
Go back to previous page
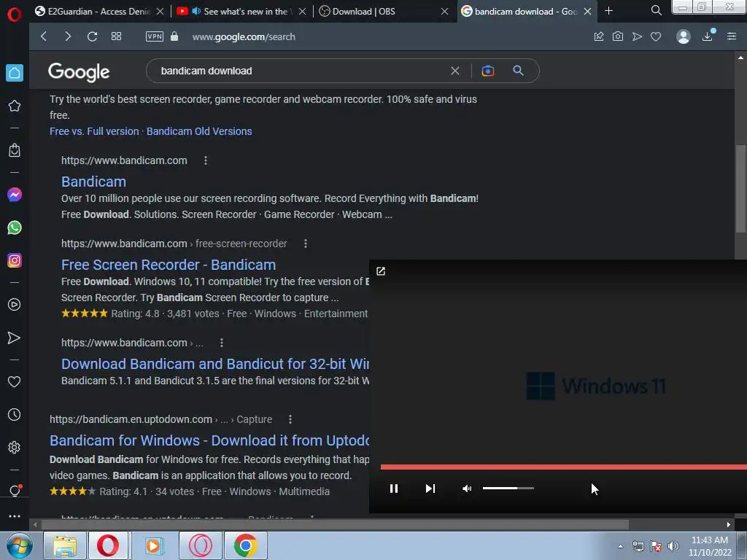(44, 36)
